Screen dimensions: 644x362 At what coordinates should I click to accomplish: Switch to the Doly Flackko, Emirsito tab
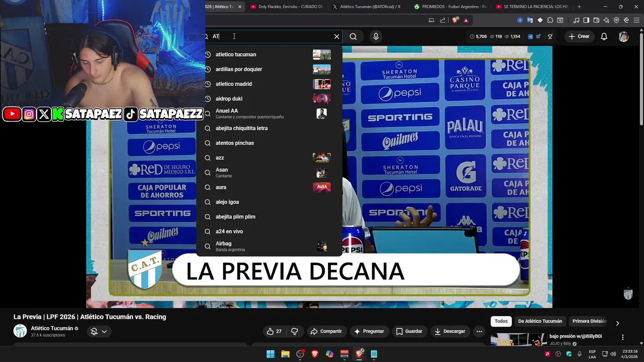point(287,7)
